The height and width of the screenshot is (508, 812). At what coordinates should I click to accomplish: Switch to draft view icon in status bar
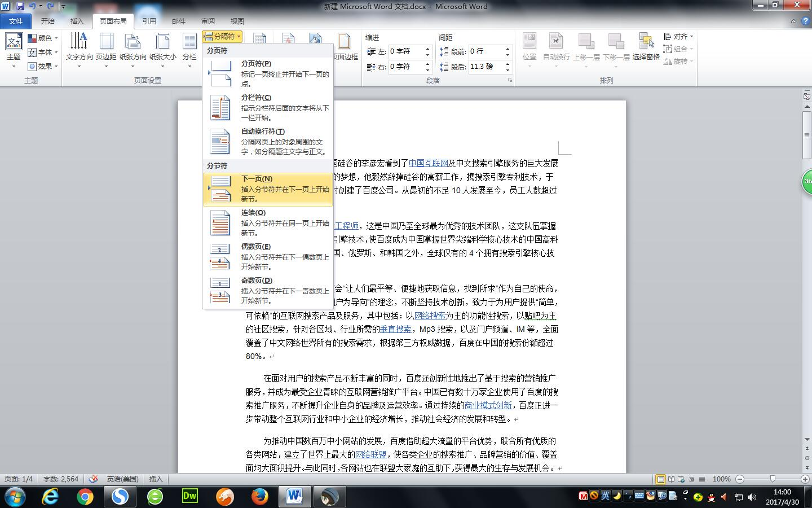tap(702, 479)
